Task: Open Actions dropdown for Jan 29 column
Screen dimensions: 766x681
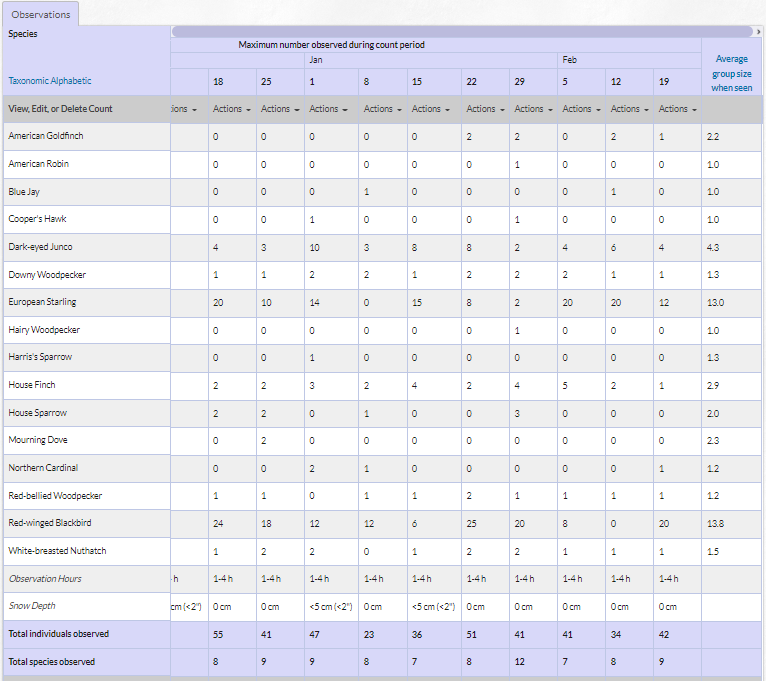Action: click(533, 109)
